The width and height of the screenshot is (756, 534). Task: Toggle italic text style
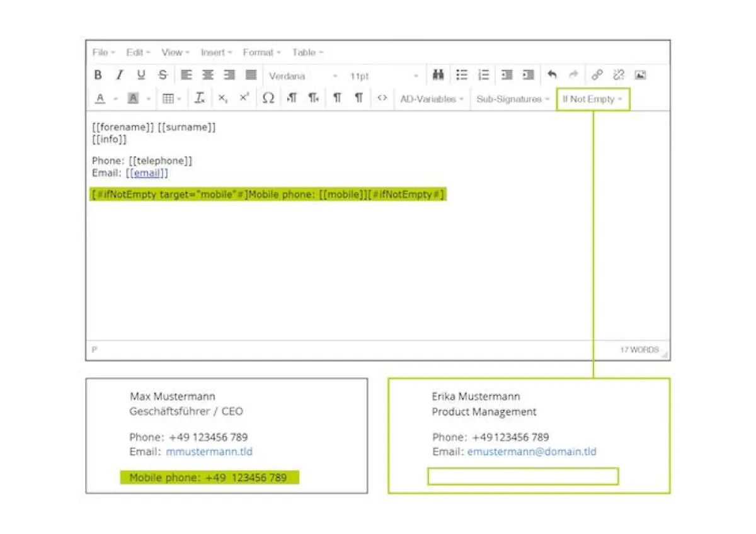119,75
